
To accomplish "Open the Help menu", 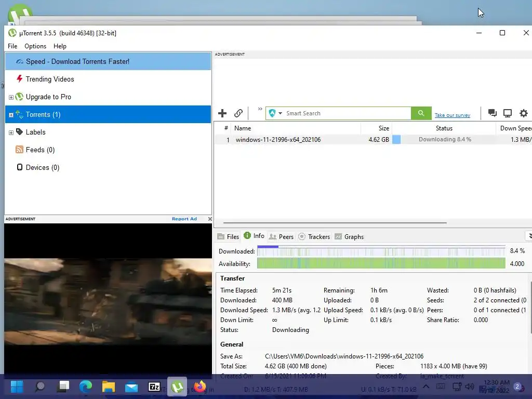I will (60, 46).
